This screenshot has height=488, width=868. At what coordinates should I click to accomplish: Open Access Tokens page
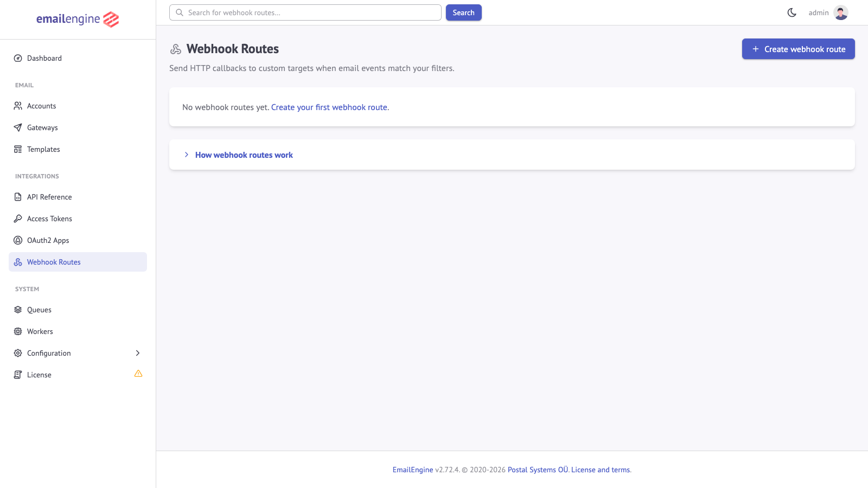[x=78, y=219]
